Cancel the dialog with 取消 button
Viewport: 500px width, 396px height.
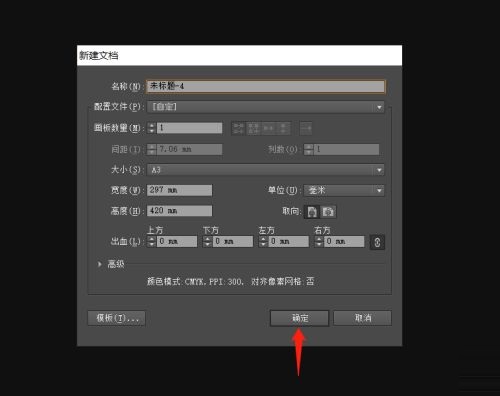(362, 318)
